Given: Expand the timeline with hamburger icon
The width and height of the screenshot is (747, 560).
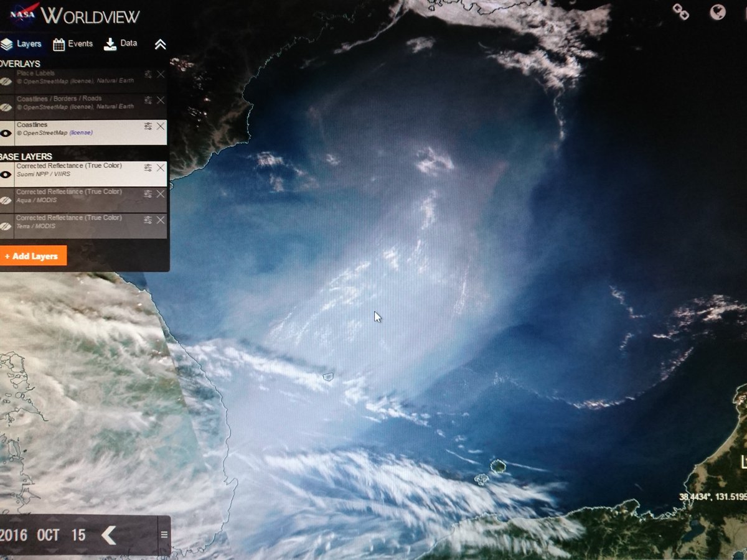Looking at the screenshot, I should 164,534.
